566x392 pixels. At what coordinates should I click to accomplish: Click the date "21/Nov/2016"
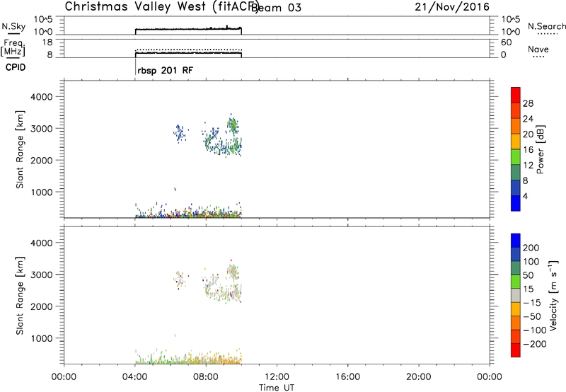[x=452, y=7]
